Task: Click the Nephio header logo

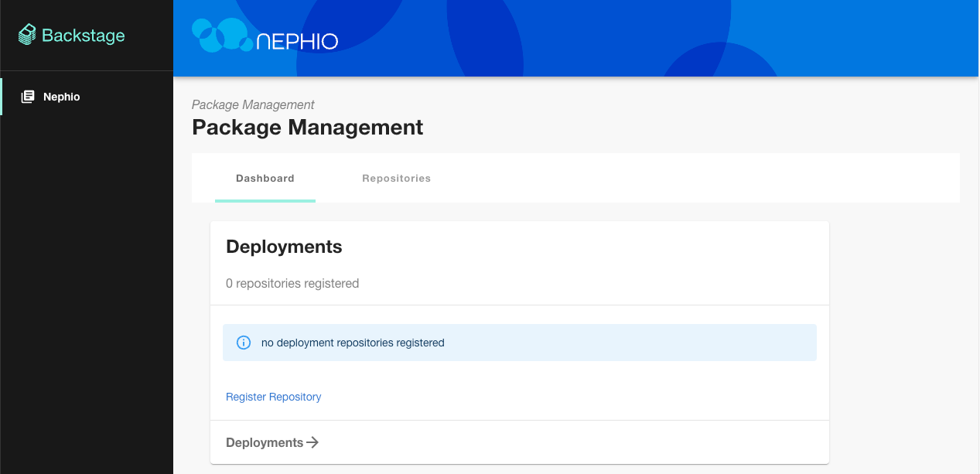Action: 265,38
